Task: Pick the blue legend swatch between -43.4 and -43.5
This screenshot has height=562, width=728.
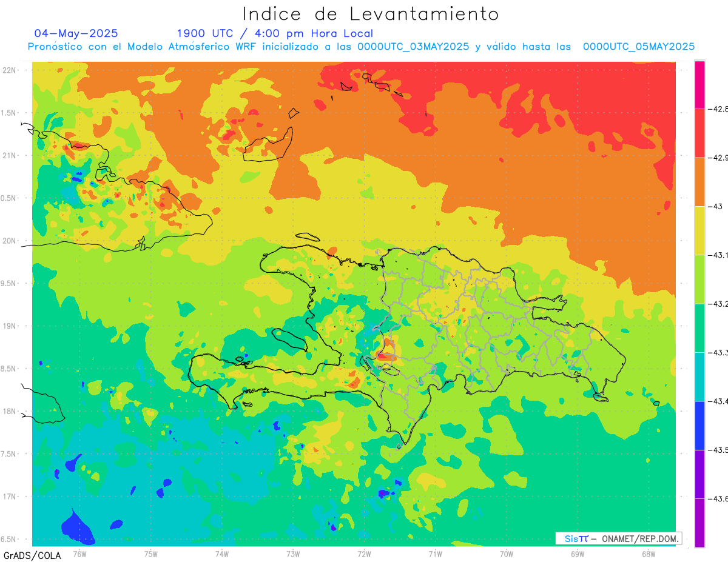Action: coord(700,425)
